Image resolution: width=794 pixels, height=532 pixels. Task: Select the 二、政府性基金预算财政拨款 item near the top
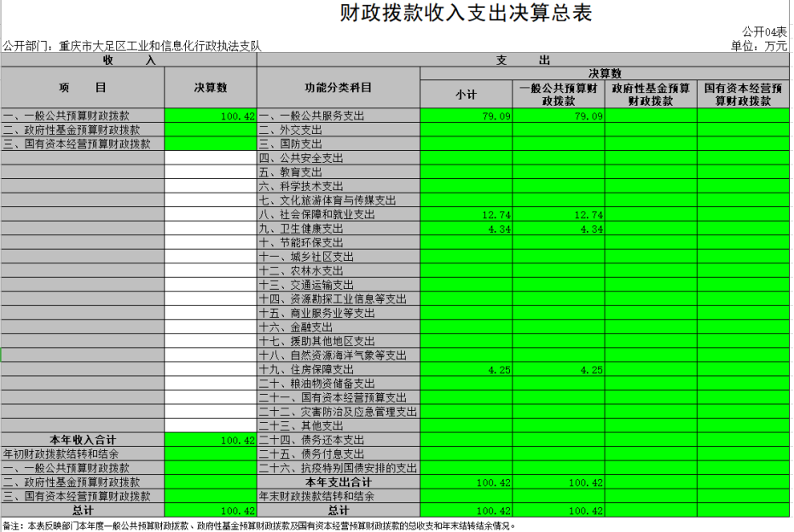(x=83, y=130)
